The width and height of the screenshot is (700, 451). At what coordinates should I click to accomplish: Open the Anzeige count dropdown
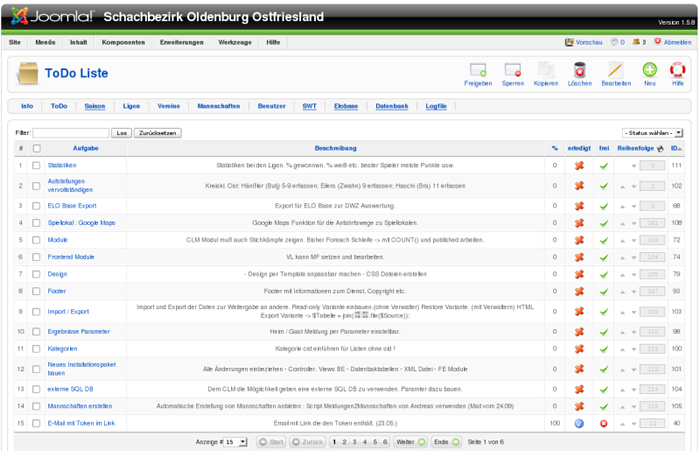236,441
